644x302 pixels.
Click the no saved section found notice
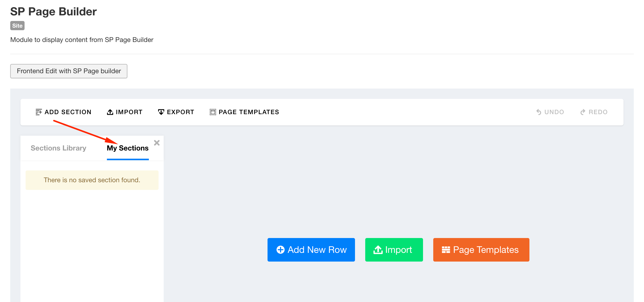92,180
